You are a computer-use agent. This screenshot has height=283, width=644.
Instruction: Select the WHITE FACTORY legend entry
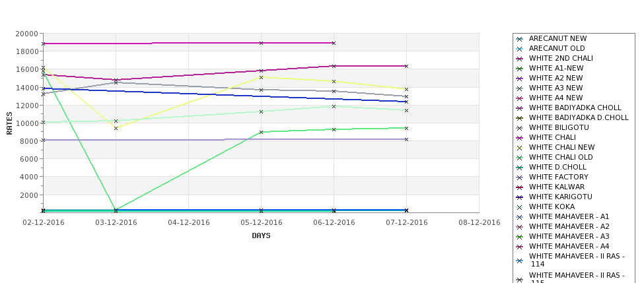coord(559,177)
